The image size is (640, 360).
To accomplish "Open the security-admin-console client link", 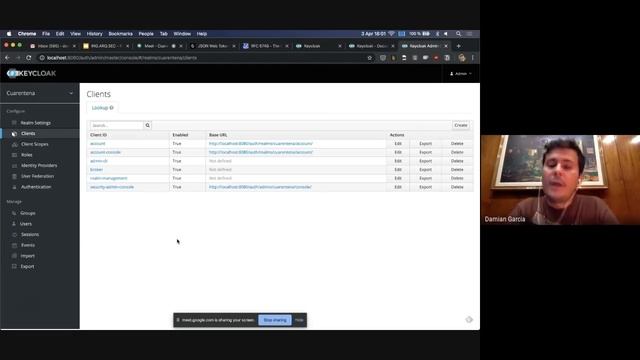I will coord(112,187).
